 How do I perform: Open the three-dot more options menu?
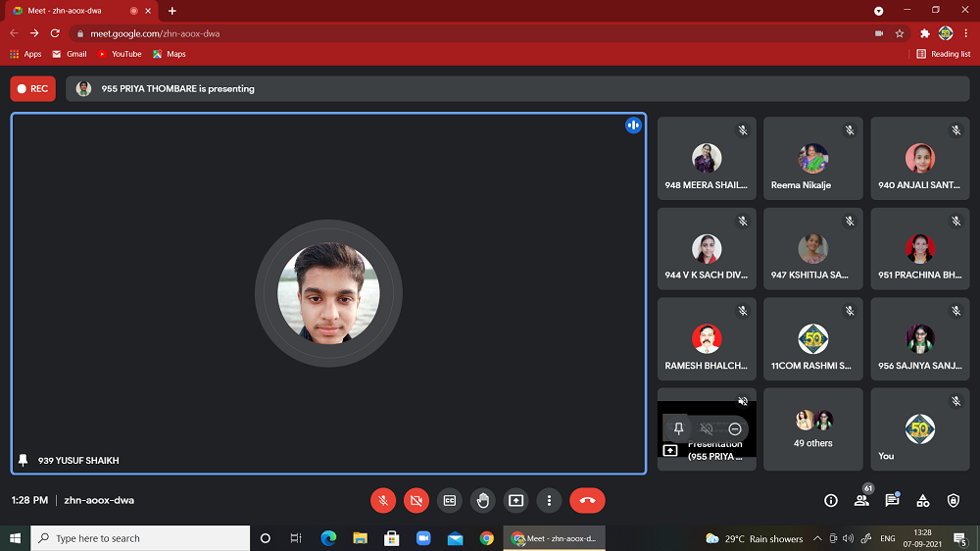click(x=550, y=500)
